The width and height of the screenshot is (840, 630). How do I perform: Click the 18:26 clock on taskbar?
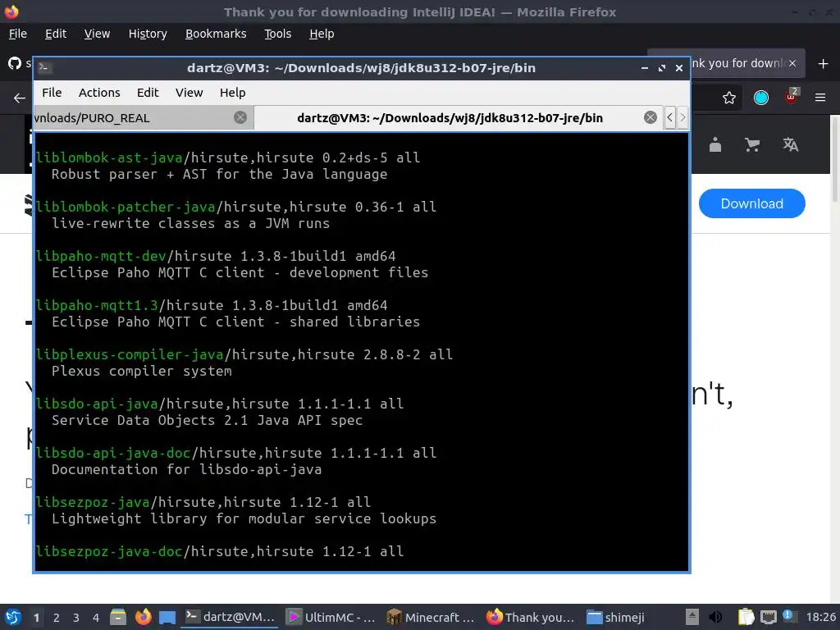pyautogui.click(x=821, y=617)
